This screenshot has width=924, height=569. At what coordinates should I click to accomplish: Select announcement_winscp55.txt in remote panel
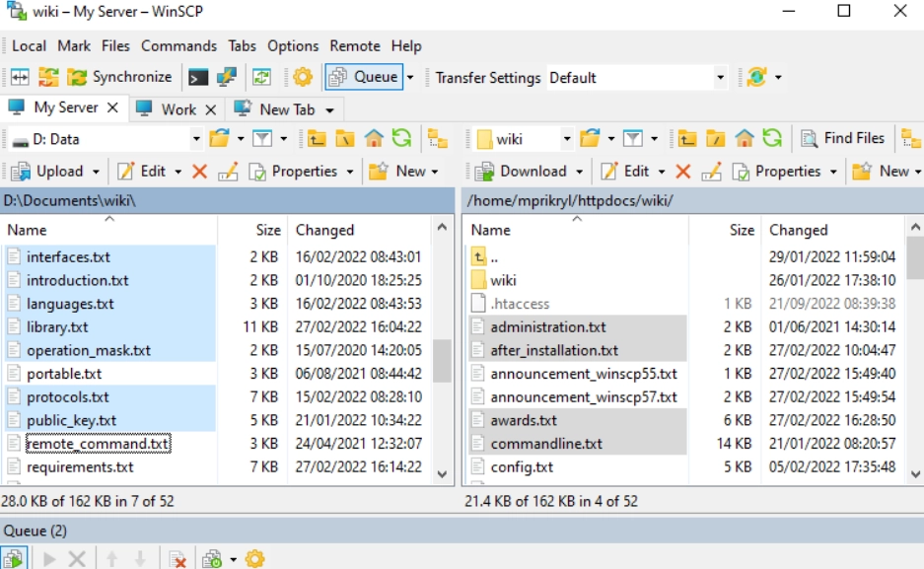pos(584,374)
